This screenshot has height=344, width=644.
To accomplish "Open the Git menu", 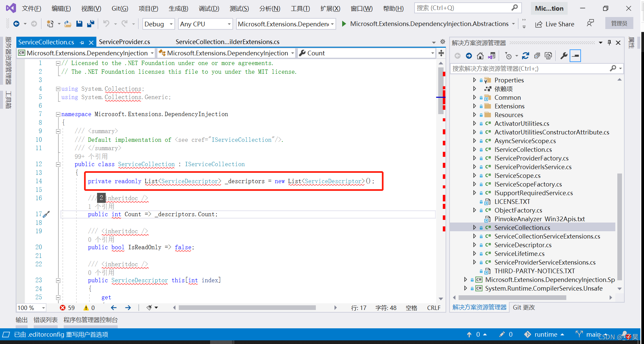I will click(x=119, y=8).
